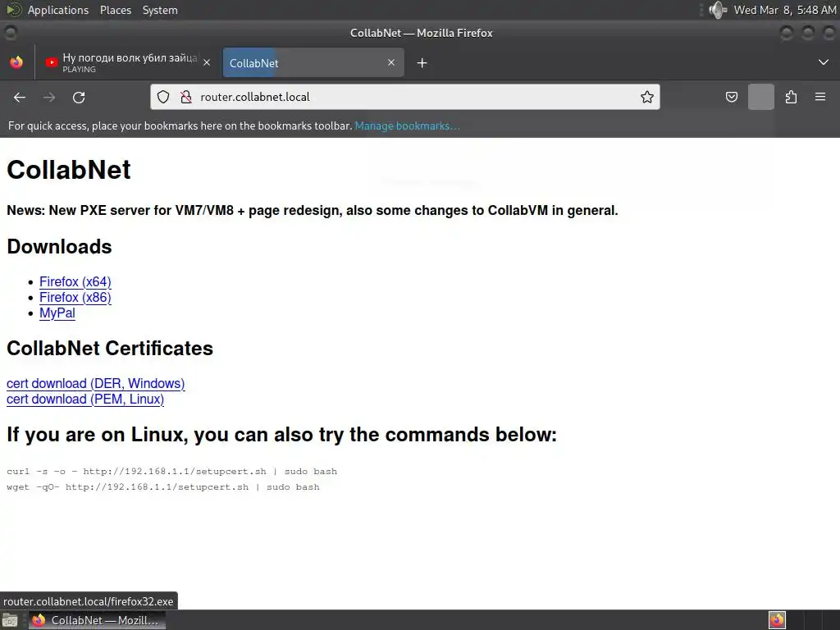Open the clock showing Wed Mar 8
The width and height of the screenshot is (840, 630).
tap(785, 10)
